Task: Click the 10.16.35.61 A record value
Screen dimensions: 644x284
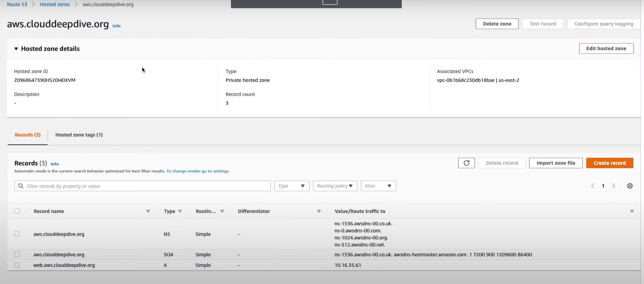Action: 348,265
